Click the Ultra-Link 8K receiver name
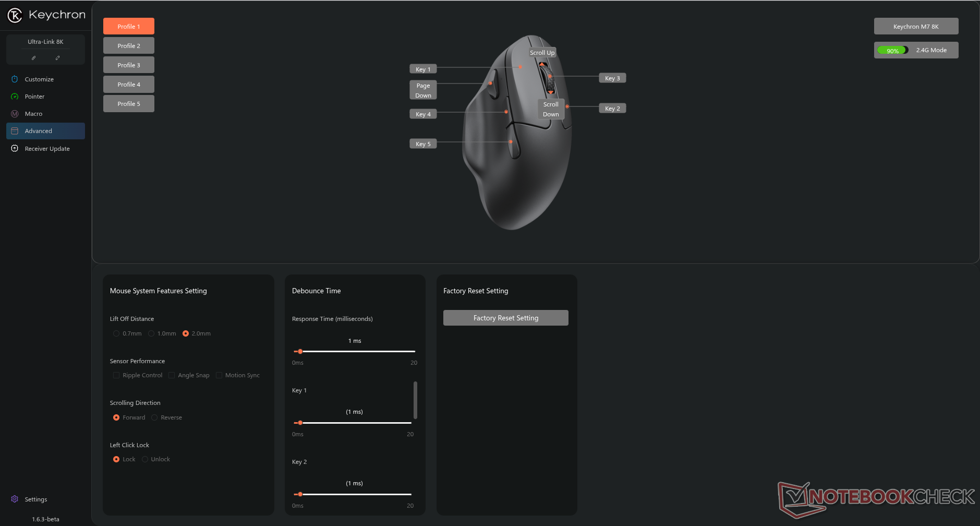This screenshot has height=526, width=980. click(x=45, y=42)
